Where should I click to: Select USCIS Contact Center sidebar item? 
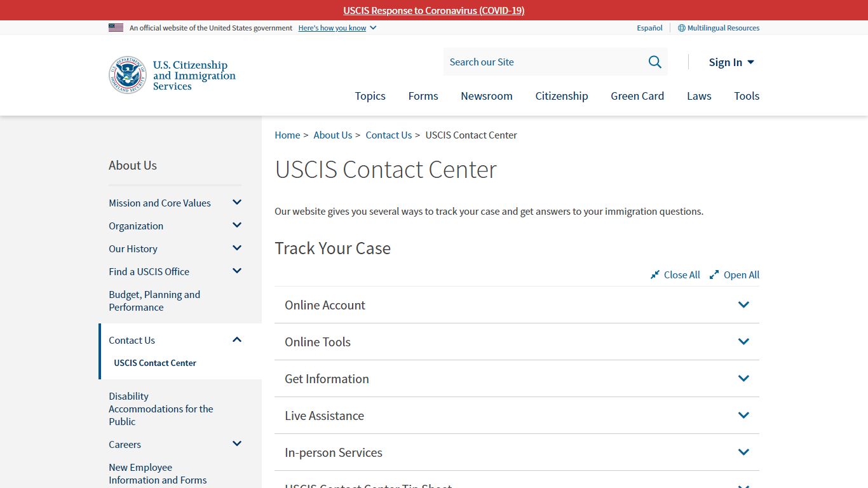[x=155, y=363]
